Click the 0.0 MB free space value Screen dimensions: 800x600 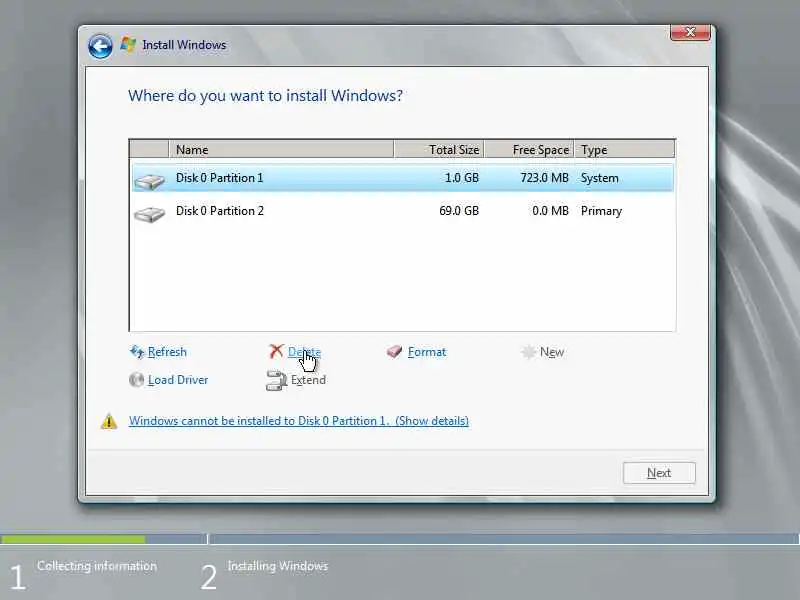pos(550,211)
